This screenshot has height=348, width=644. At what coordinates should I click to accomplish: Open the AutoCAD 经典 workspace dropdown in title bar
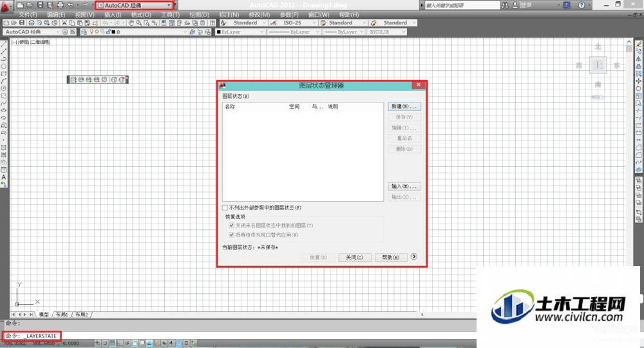point(135,5)
